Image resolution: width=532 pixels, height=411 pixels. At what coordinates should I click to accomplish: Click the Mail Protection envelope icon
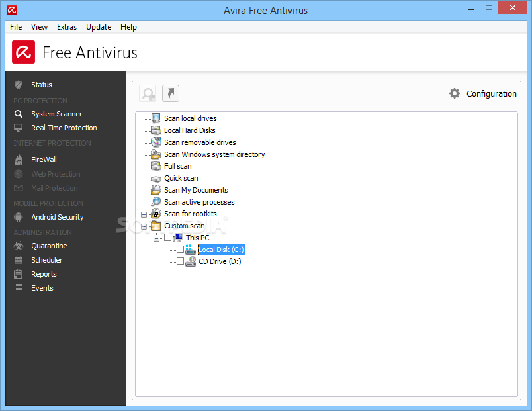tap(19, 188)
